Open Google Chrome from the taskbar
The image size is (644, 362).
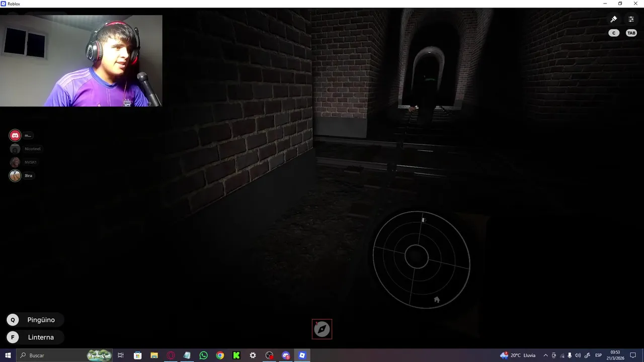pos(220,355)
